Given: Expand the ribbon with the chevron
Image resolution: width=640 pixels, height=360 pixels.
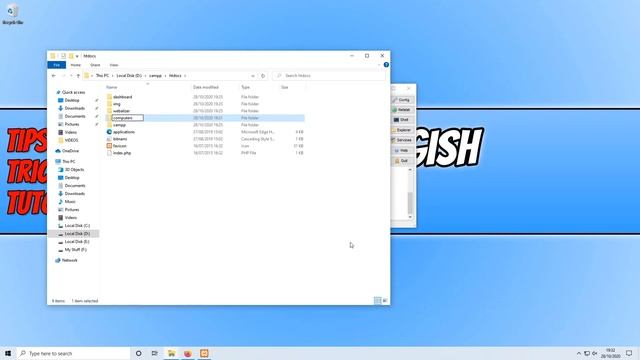Looking at the screenshot, I should [379, 65].
